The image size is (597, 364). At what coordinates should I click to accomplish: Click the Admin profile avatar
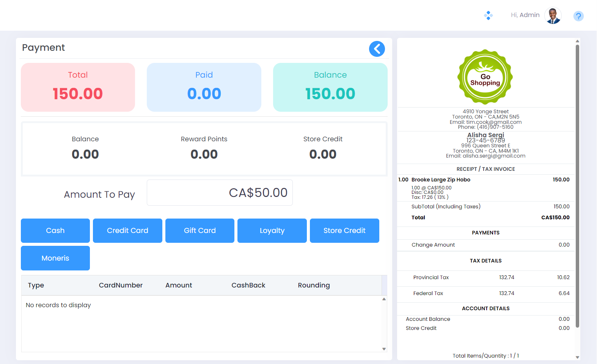[x=553, y=16]
